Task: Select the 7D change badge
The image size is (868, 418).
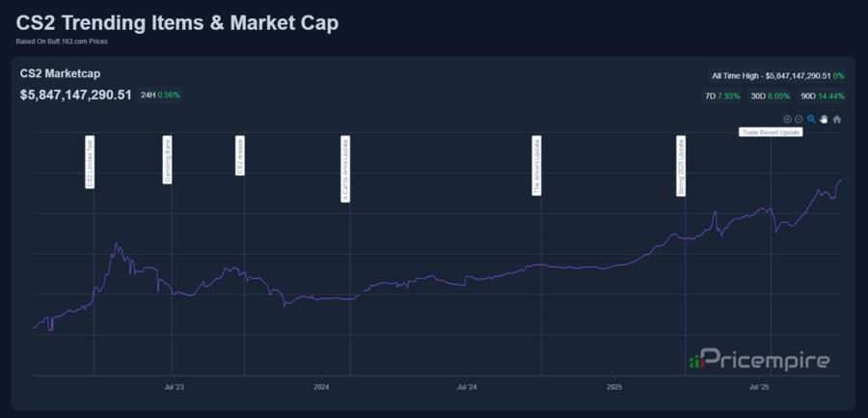Action: (x=723, y=97)
